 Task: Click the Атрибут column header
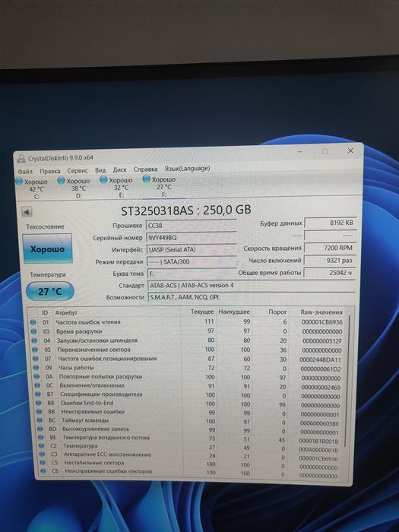pos(66,313)
